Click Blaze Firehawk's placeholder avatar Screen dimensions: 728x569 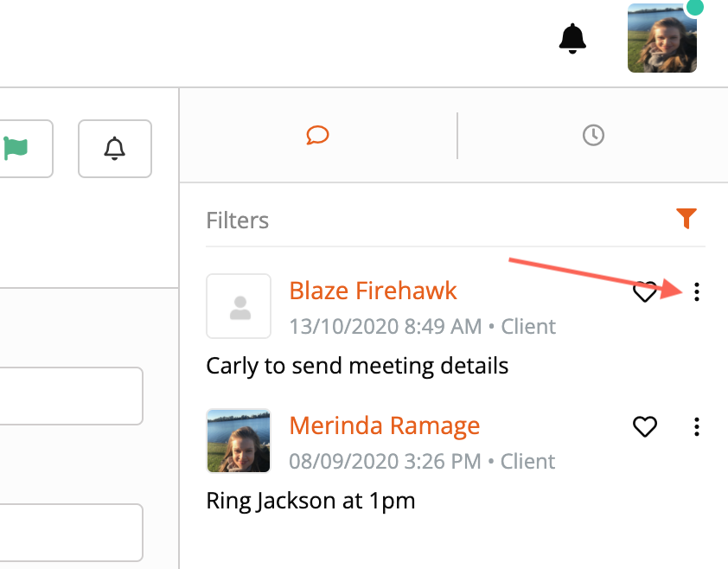(x=239, y=306)
